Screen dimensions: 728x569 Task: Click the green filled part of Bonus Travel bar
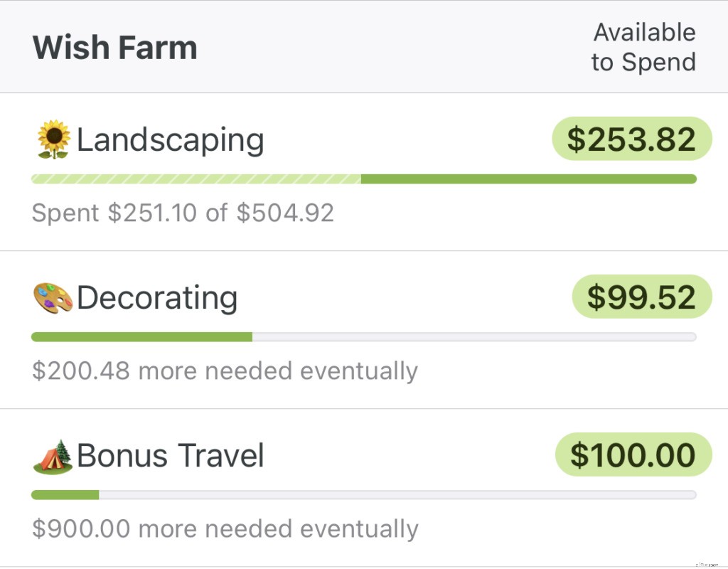click(x=65, y=495)
